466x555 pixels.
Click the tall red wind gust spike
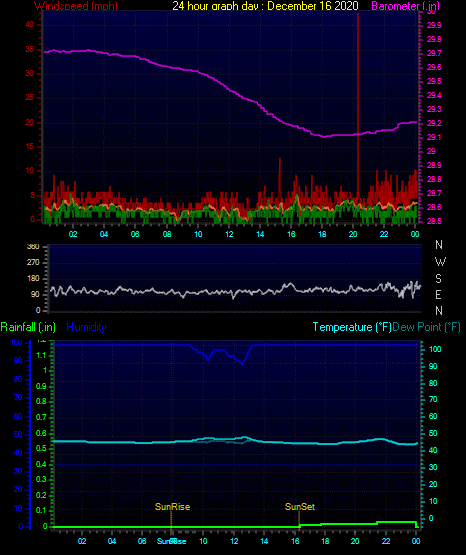tap(358, 106)
